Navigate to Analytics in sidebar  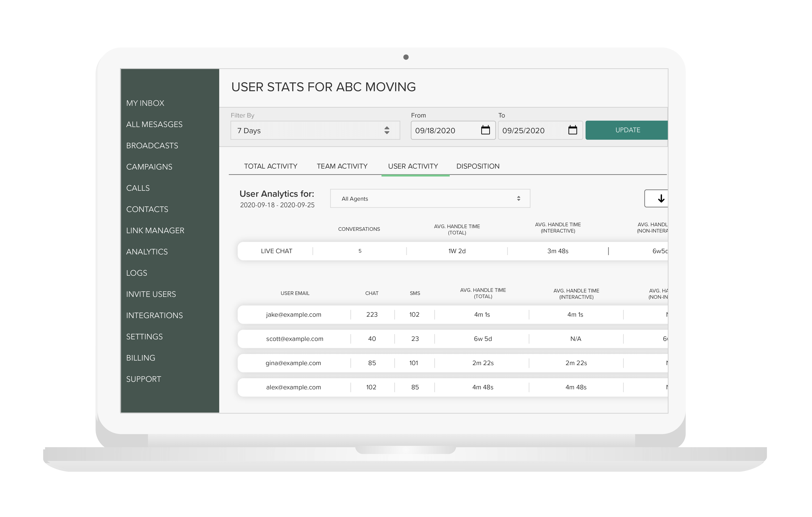(x=147, y=252)
